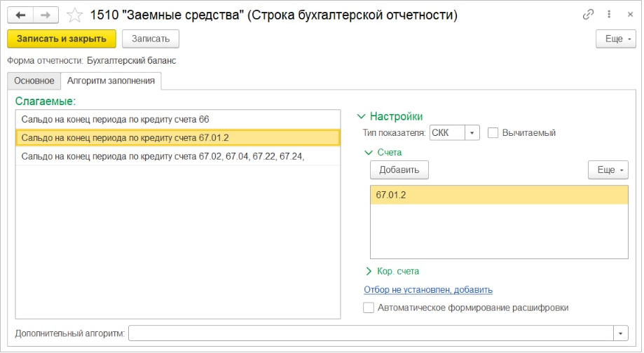Screen dimensions: 644x353
Task: Open the three-dot options menu
Action: (x=608, y=15)
